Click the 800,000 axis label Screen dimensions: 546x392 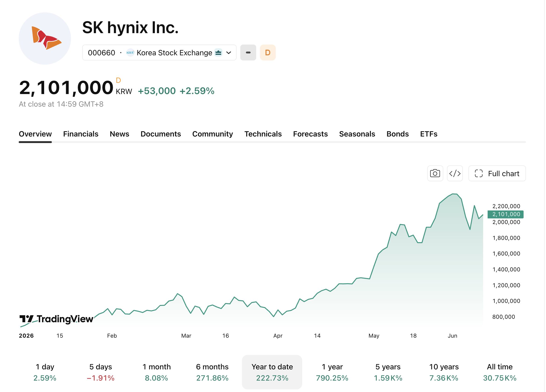point(504,317)
